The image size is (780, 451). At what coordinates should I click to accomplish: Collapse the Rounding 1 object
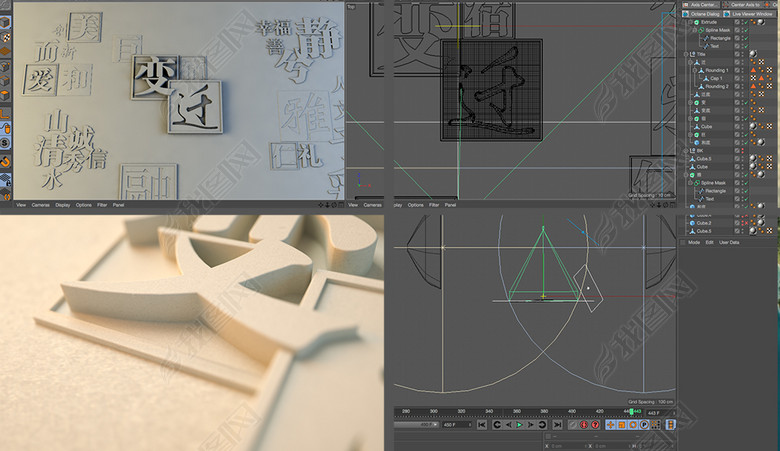pyautogui.click(x=694, y=70)
